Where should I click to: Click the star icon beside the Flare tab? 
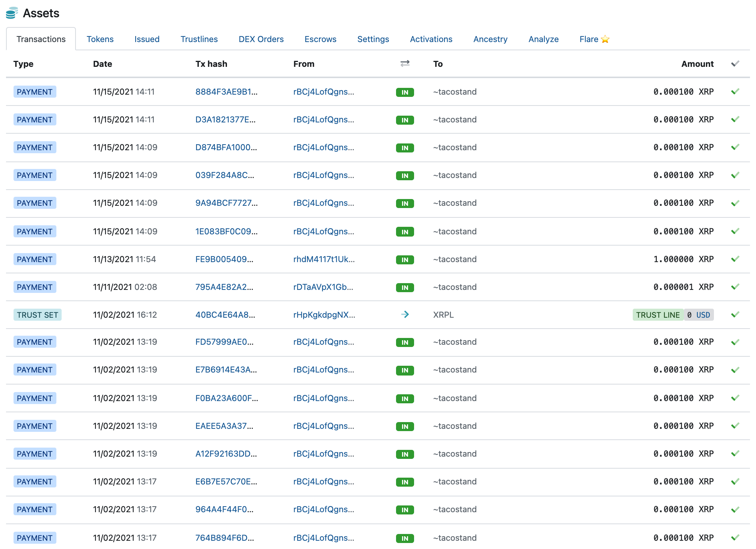[605, 39]
